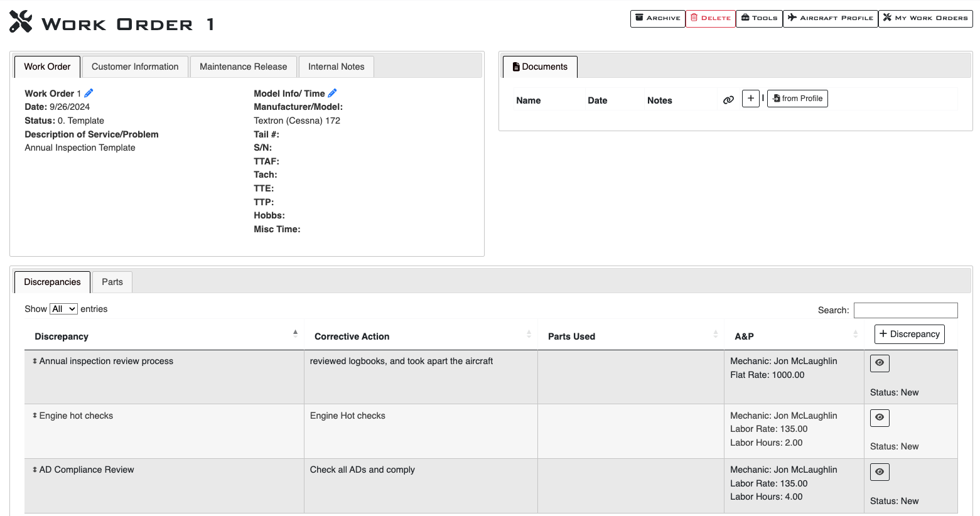Open the Parts tab
Image resolution: width=980 pixels, height=516 pixels.
pos(112,282)
